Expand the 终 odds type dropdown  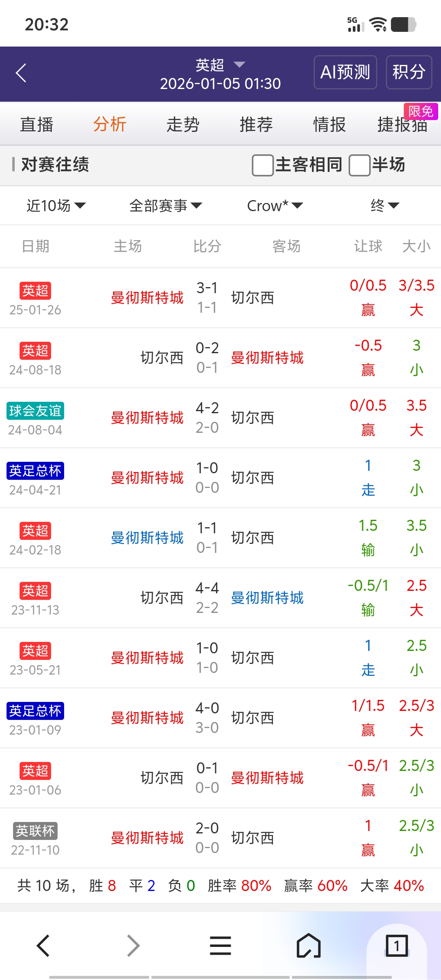click(385, 205)
